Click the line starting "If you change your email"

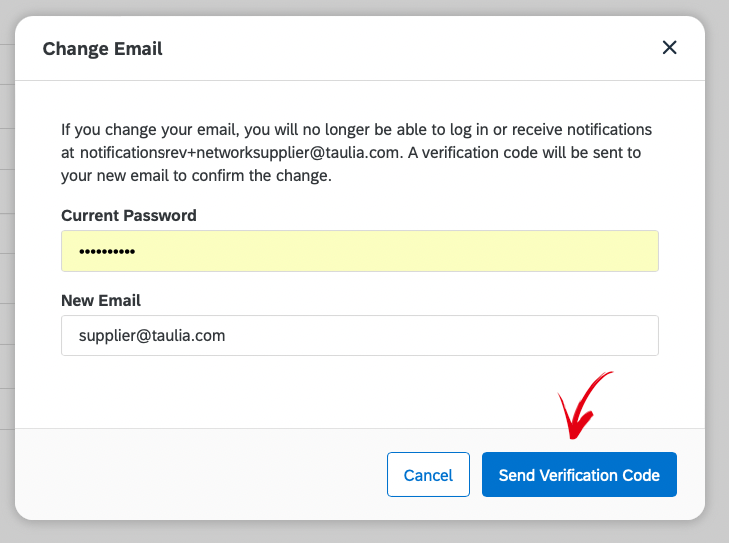pyautogui.click(x=356, y=130)
